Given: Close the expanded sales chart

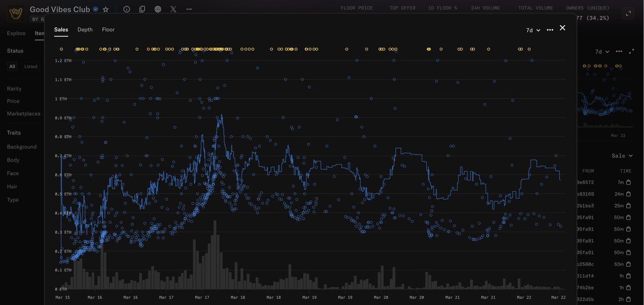Looking at the screenshot, I should pyautogui.click(x=562, y=28).
